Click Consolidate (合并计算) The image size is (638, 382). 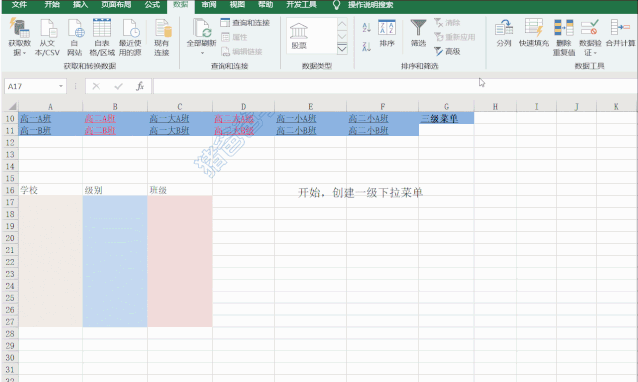621,33
